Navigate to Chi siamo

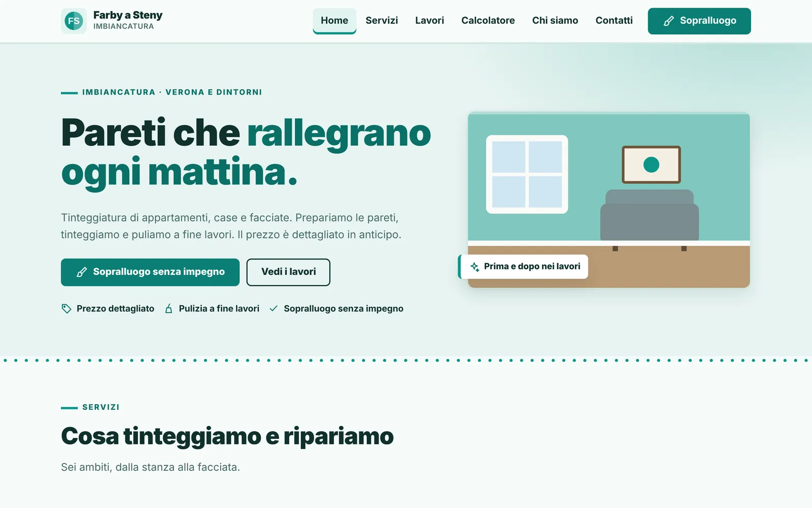coord(555,21)
